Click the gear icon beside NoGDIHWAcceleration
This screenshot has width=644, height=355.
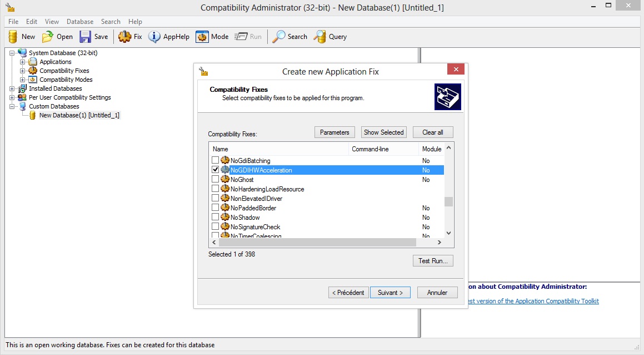point(224,170)
